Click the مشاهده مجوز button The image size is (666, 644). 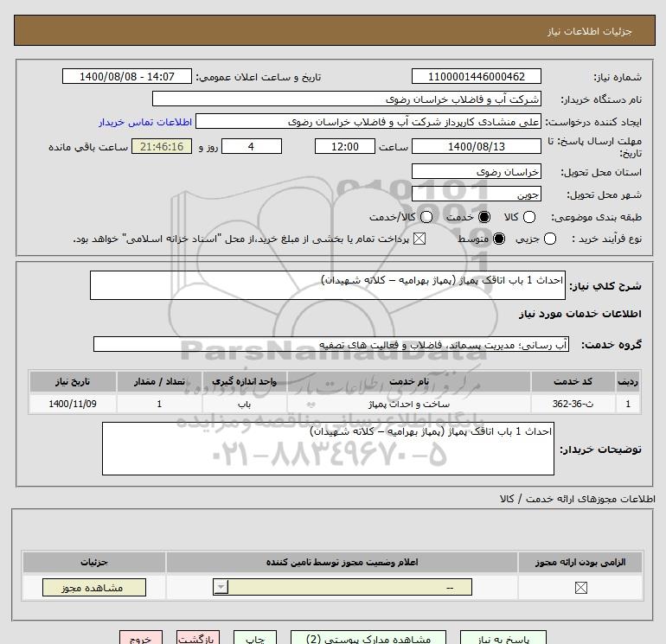(x=94, y=588)
